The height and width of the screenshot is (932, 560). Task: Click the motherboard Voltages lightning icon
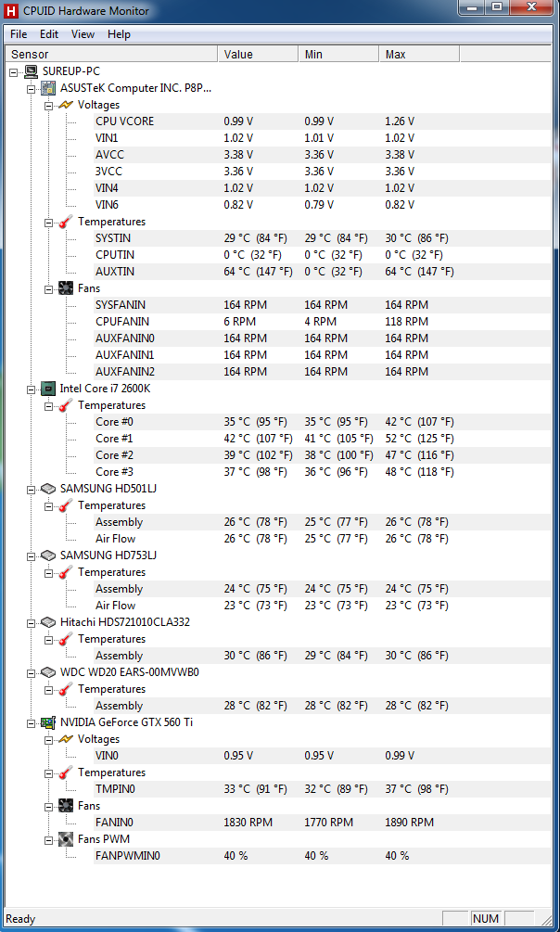coord(66,105)
